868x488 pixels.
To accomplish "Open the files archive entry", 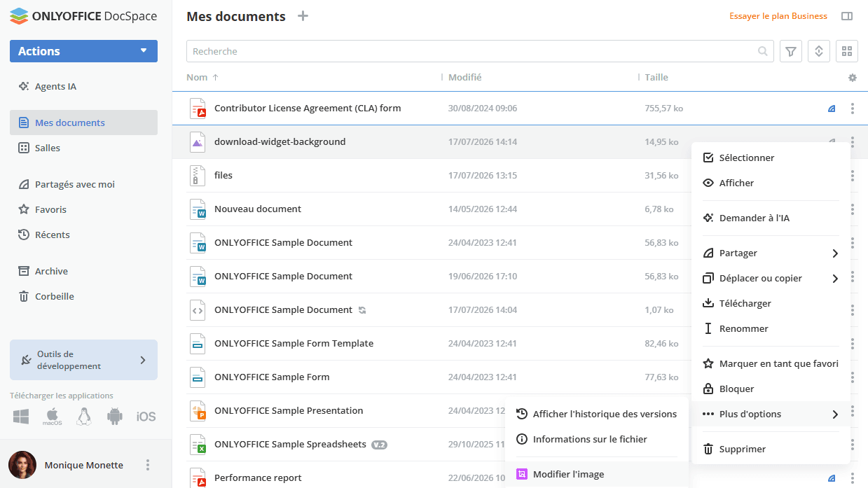I will [223, 176].
